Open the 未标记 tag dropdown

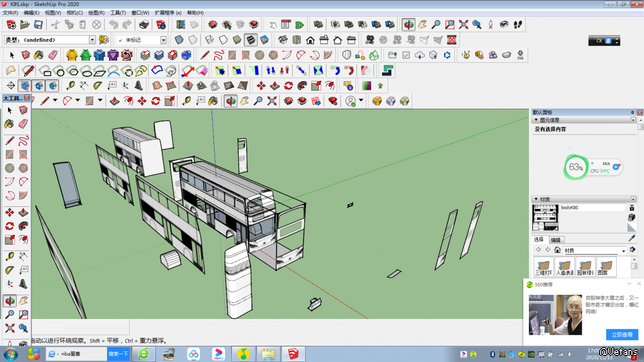[163, 40]
